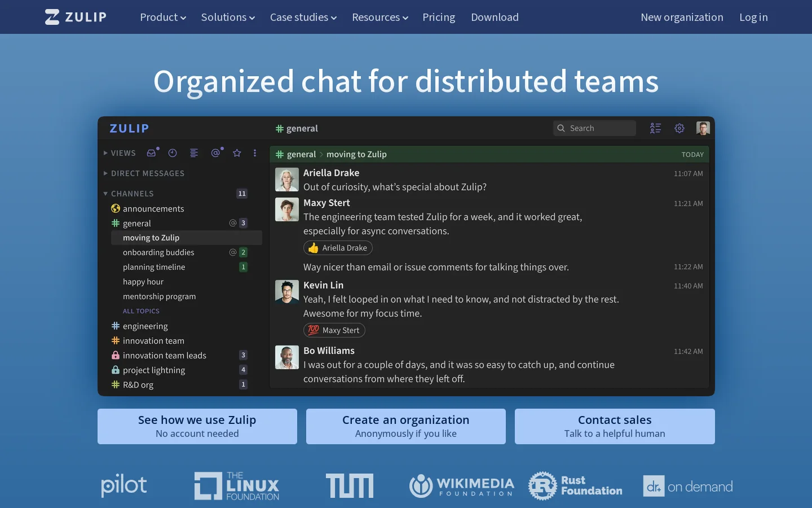812x508 pixels.
Task: Expand the VIEWS section
Action: click(x=120, y=153)
